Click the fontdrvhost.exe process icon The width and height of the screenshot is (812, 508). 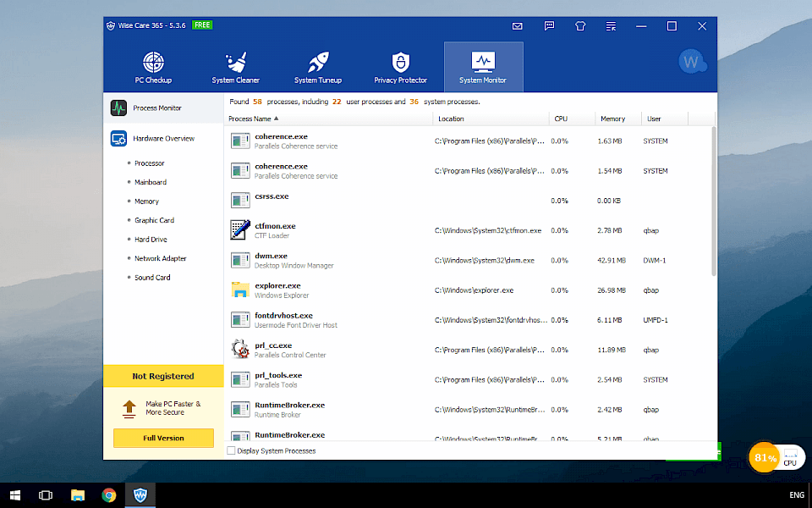(240, 320)
